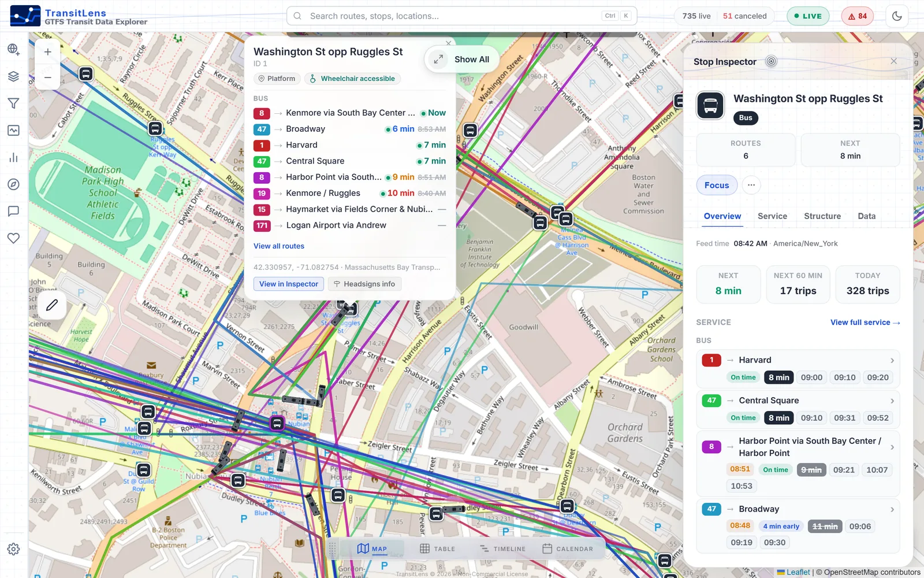Close the Stop Inspector panel
This screenshot has width=924, height=578.
893,61
